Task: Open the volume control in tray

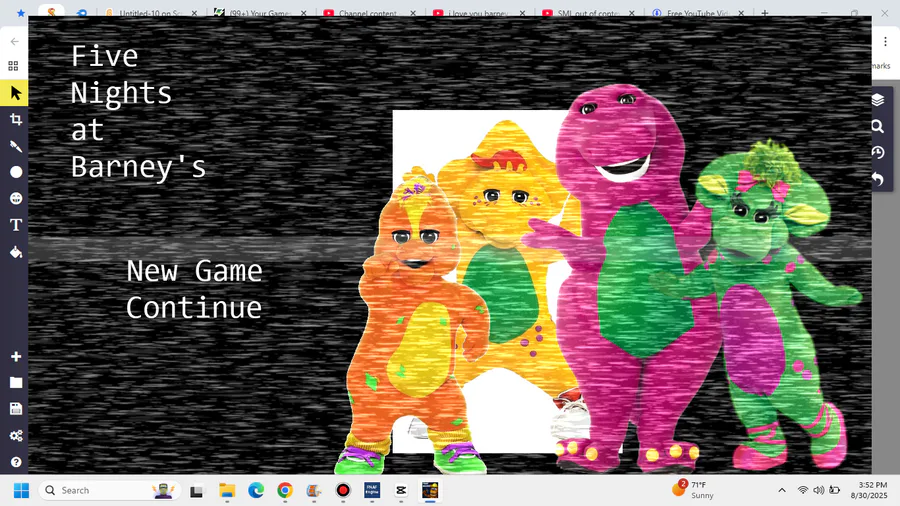Action: click(x=818, y=491)
